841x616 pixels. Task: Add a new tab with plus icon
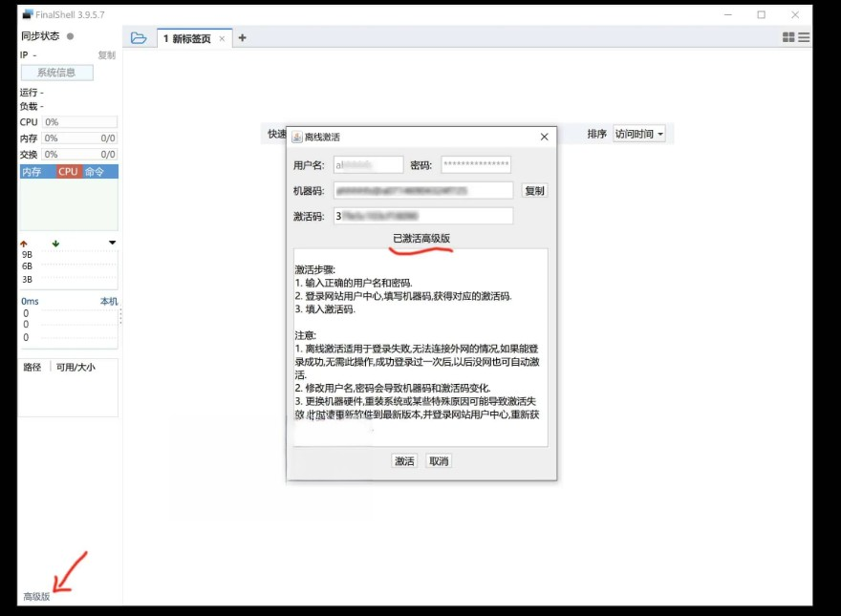click(242, 38)
